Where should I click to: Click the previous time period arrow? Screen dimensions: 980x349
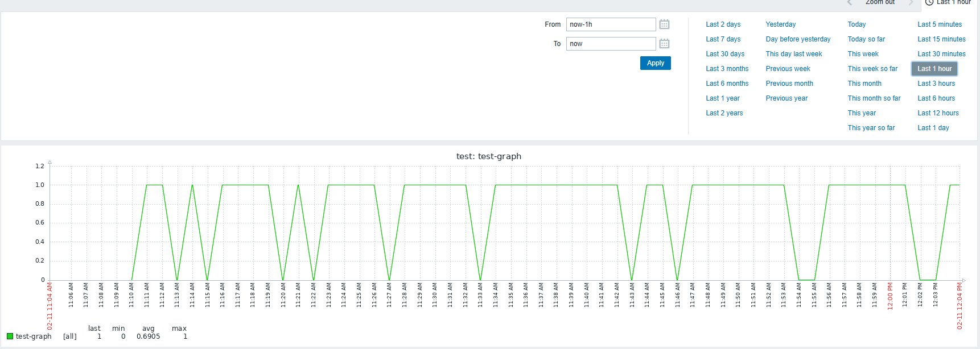point(849,3)
